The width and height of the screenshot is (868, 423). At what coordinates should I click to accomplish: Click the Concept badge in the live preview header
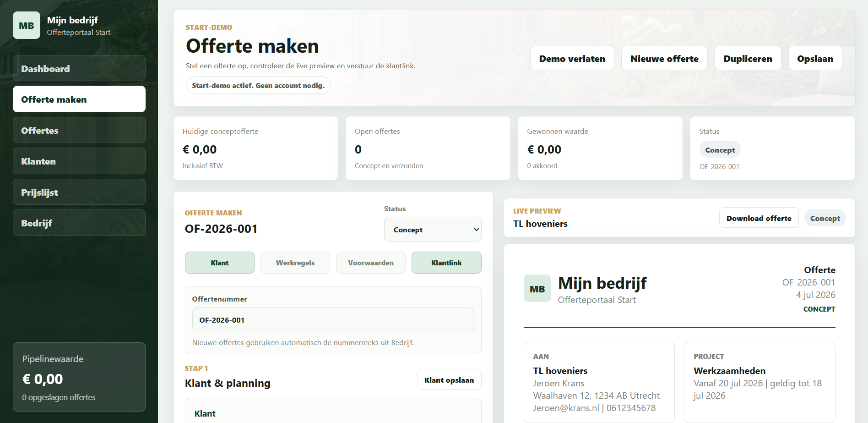825,218
